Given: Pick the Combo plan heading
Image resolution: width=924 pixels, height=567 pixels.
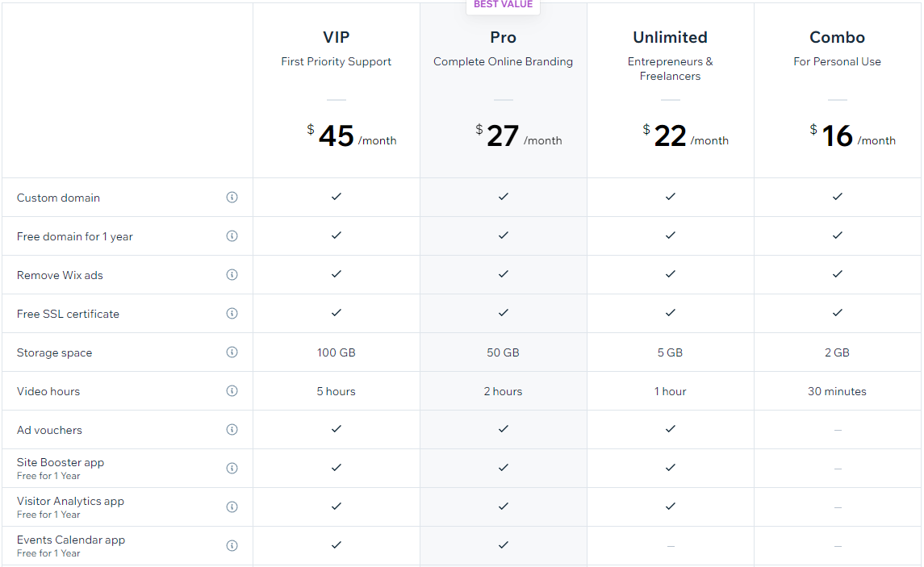Looking at the screenshot, I should coord(837,37).
